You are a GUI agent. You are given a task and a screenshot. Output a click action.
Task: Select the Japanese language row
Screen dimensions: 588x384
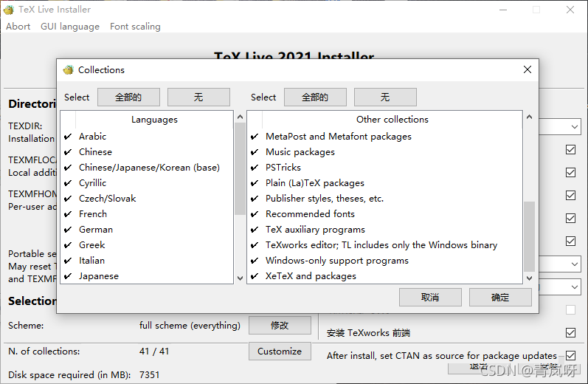pyautogui.click(x=147, y=276)
